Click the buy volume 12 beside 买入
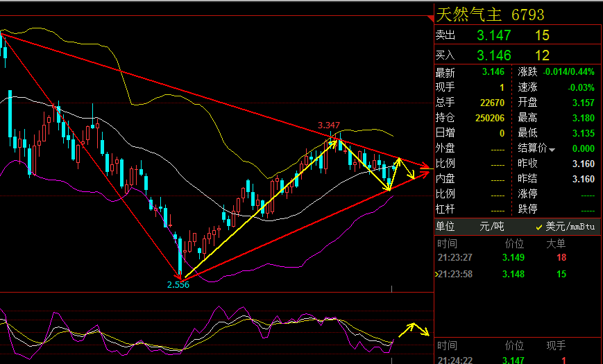 (542, 55)
